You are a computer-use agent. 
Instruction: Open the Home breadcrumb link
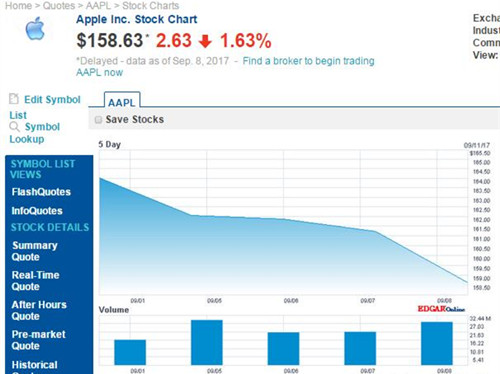click(x=18, y=6)
